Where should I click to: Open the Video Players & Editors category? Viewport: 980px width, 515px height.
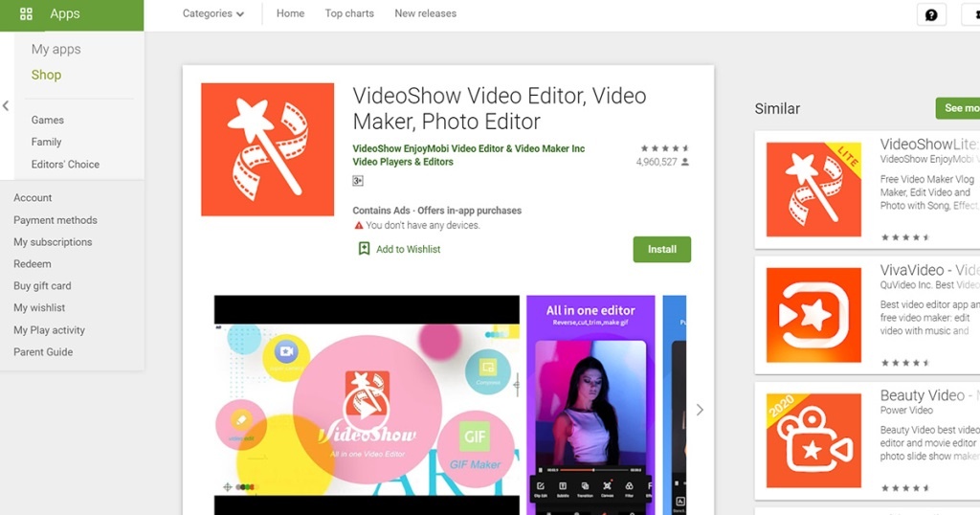[x=403, y=163]
